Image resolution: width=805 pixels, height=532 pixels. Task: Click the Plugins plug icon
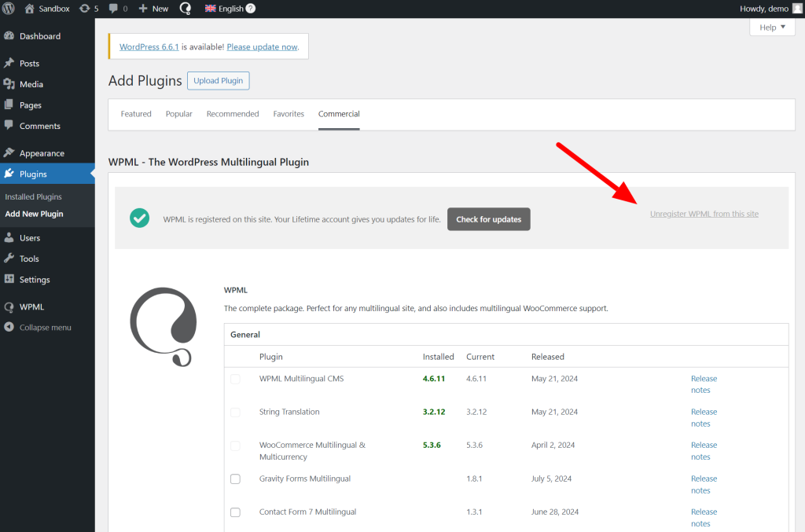[9, 174]
